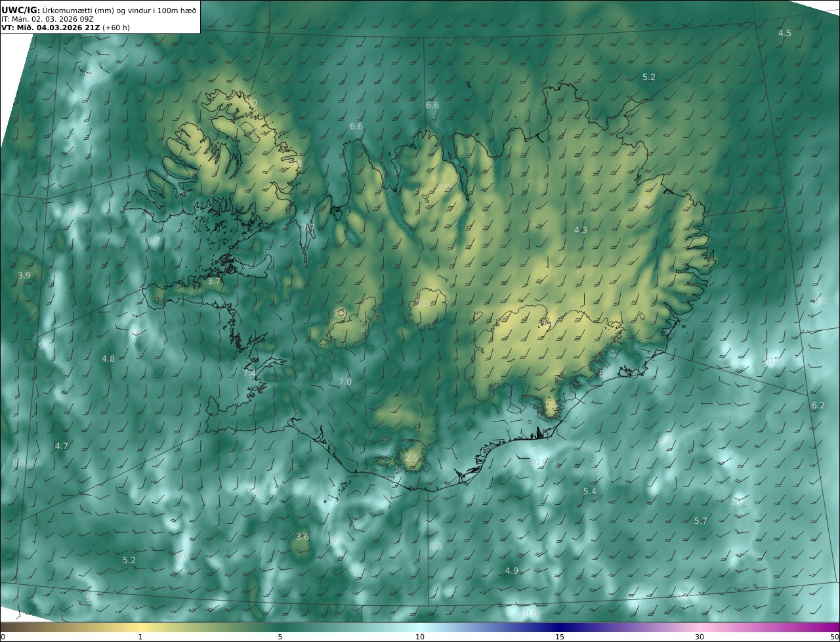Click the 'IT: Mán. 02. 03. 2026 09Z' line
This screenshot has width=840, height=642.
coord(46,19)
